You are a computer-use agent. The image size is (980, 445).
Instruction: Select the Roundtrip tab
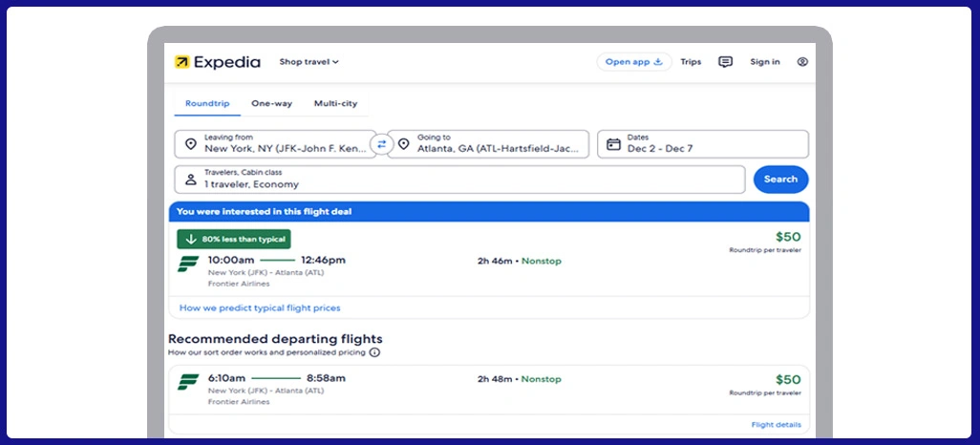(207, 104)
